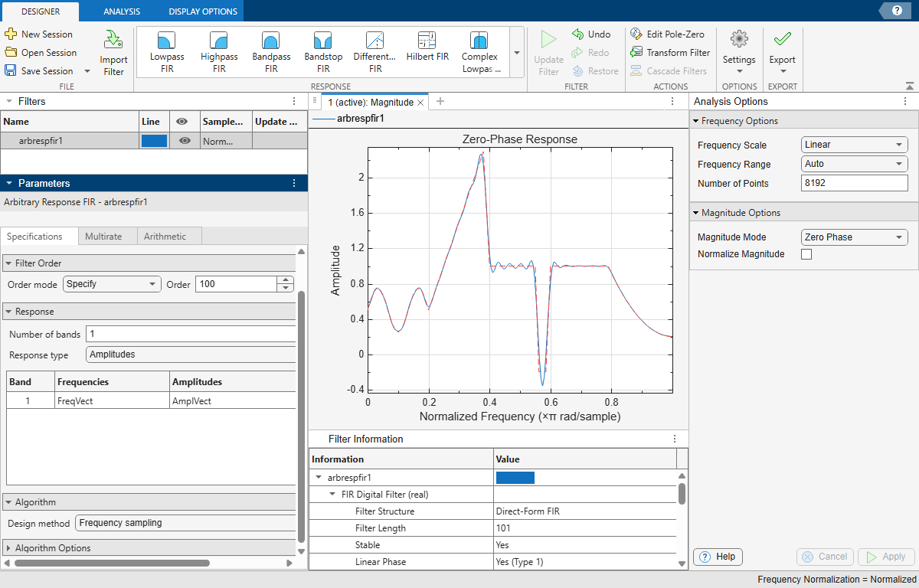Open Analysis Options panel menu
919x588 pixels.
pyautogui.click(x=905, y=101)
